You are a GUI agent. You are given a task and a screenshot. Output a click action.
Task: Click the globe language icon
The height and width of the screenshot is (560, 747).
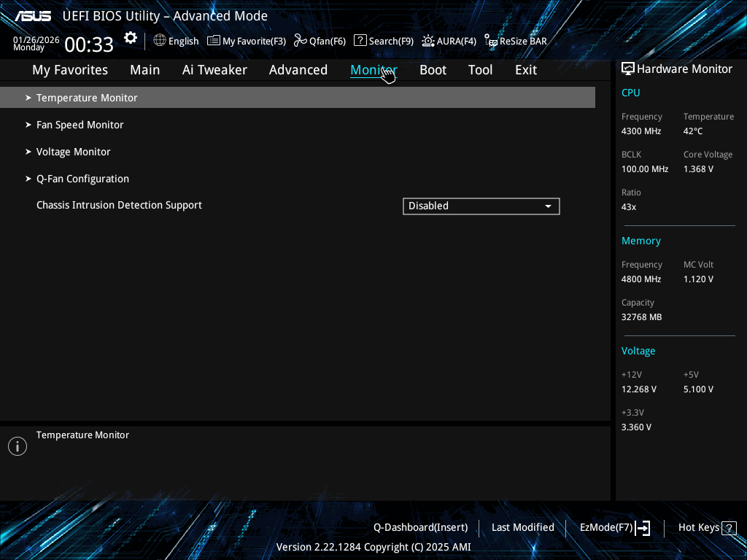(x=160, y=41)
